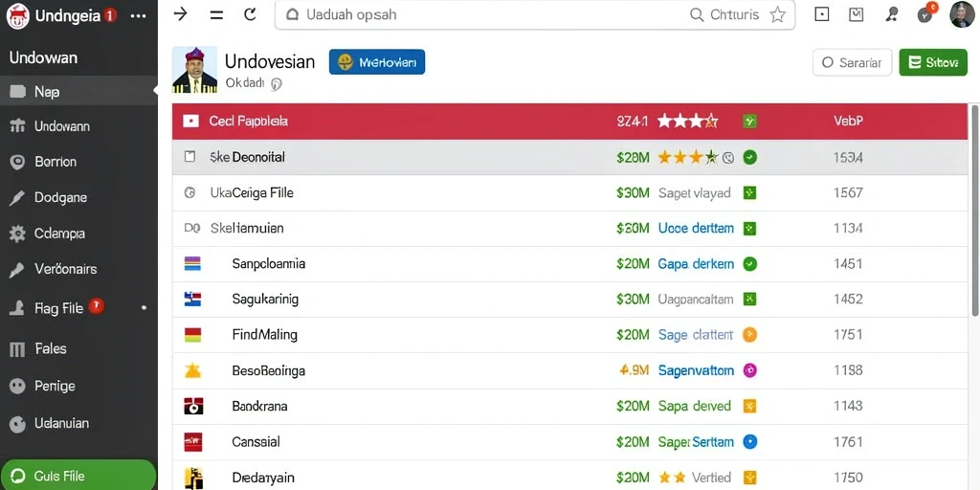Click star rating in Cecl Fajpbisla row

tap(687, 122)
